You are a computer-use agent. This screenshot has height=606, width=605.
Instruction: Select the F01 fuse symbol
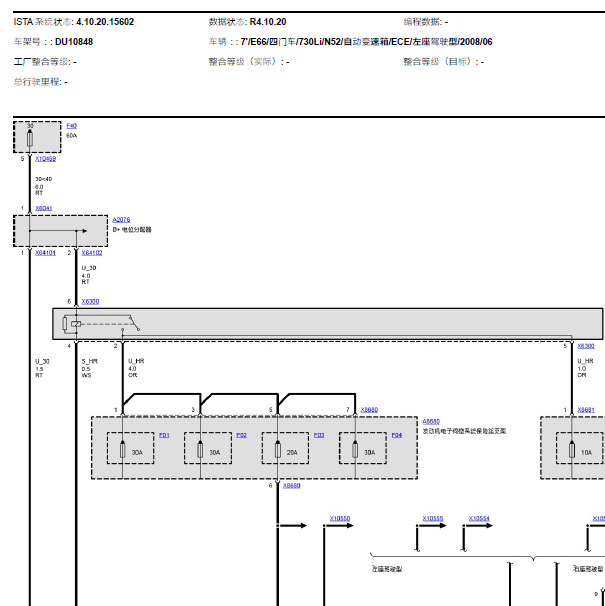point(123,450)
